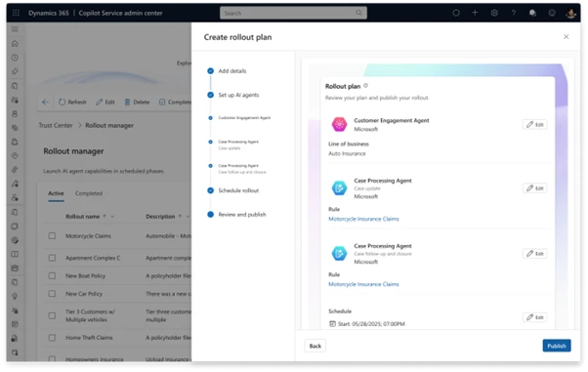
Task: Sort by the Description column header
Action: click(x=160, y=217)
